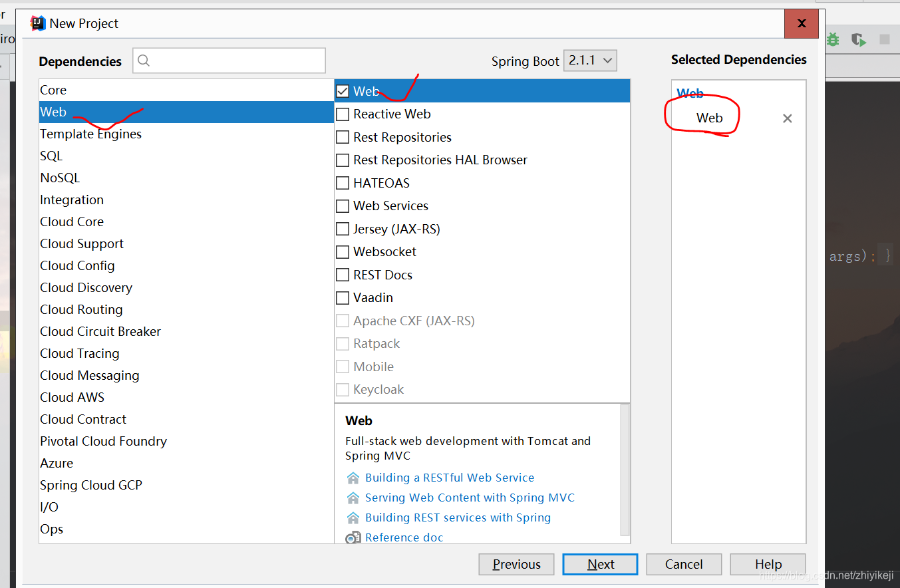Click the Reference doc icon
This screenshot has width=900, height=588.
tap(353, 537)
